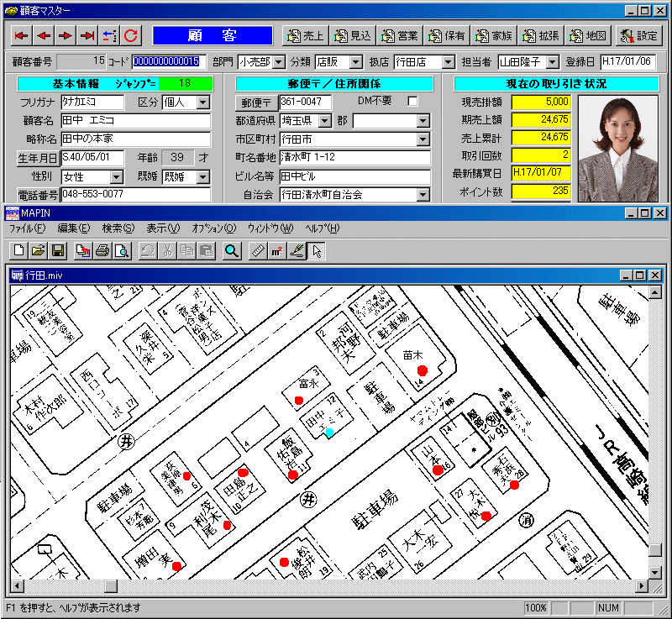Click the green ジャンプ number field
Screen dimensions: 672x619
click(185, 84)
